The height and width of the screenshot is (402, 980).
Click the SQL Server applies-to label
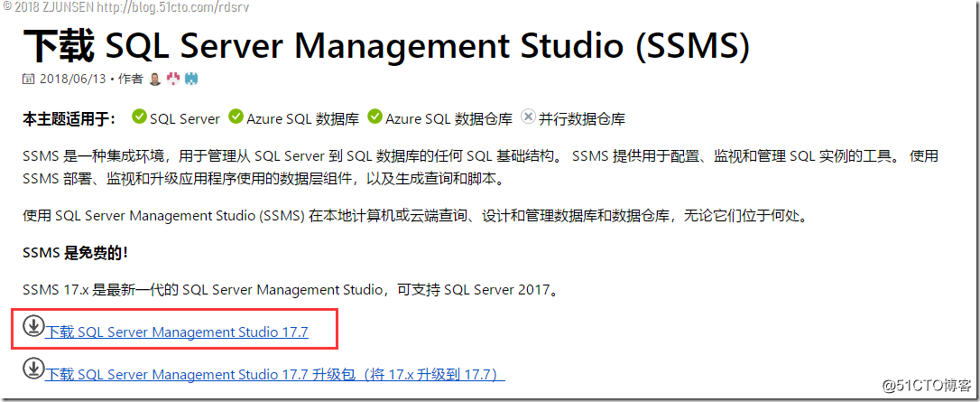(x=185, y=118)
